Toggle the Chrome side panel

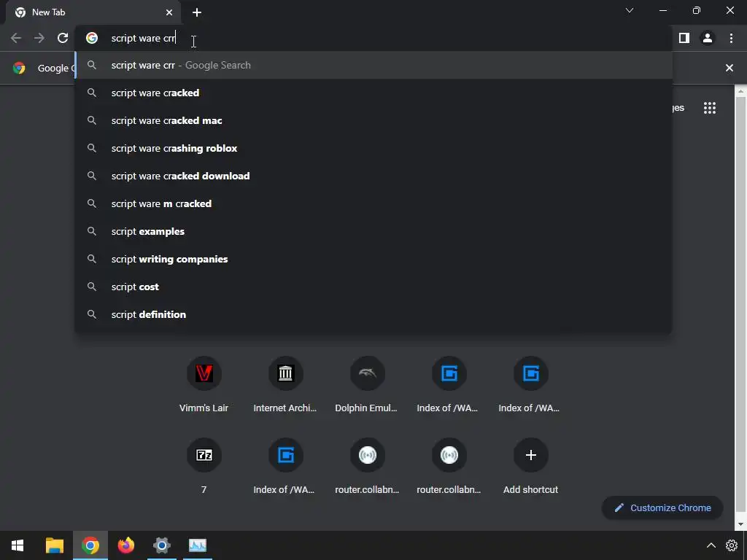[684, 38]
